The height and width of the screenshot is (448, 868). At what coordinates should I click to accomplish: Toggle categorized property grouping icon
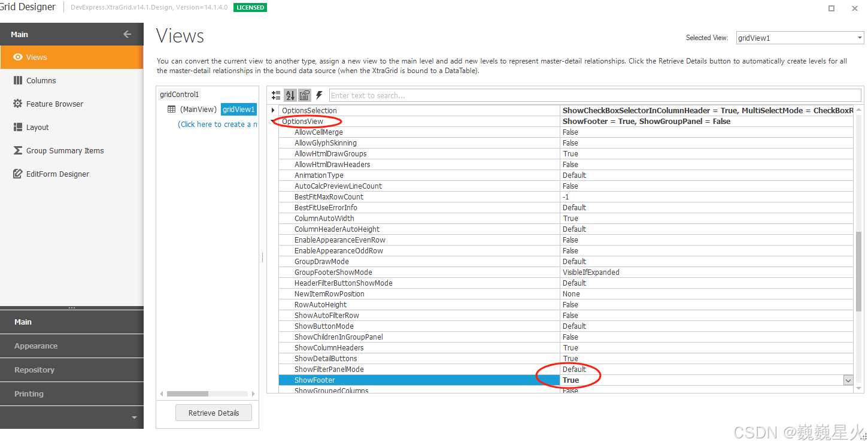pyautogui.click(x=275, y=95)
